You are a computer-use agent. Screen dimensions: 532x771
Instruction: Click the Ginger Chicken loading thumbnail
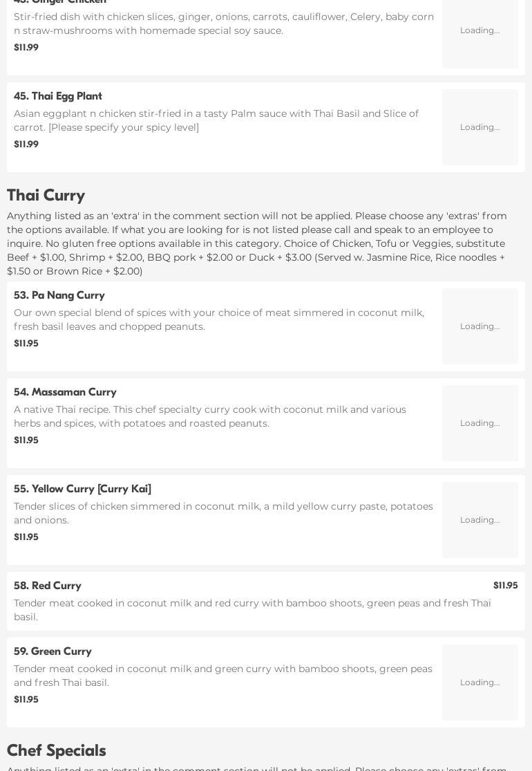click(x=480, y=30)
